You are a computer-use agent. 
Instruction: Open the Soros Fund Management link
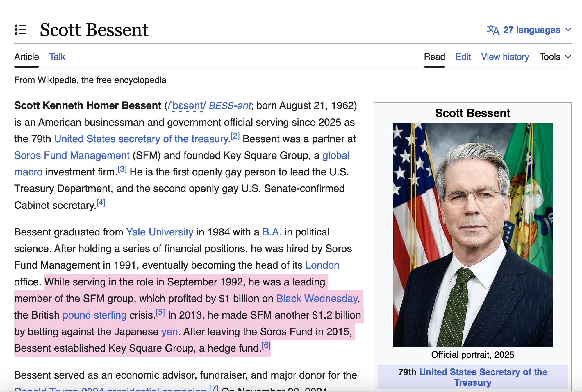pos(72,155)
